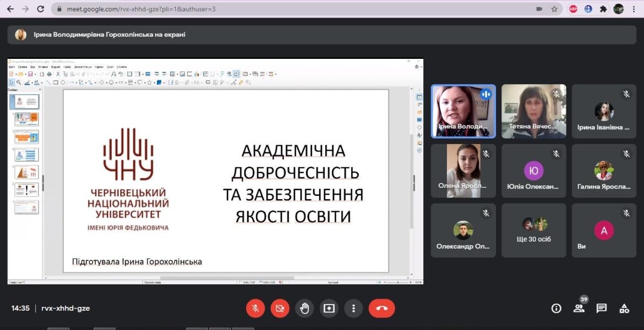
Task: Select the Галина Яросла... participant tile
Action: tap(604, 170)
